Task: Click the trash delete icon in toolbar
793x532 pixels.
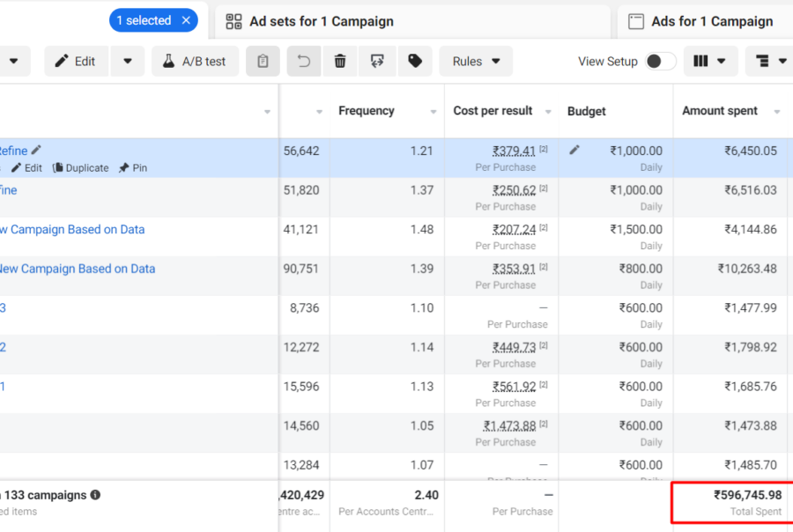Action: tap(340, 62)
